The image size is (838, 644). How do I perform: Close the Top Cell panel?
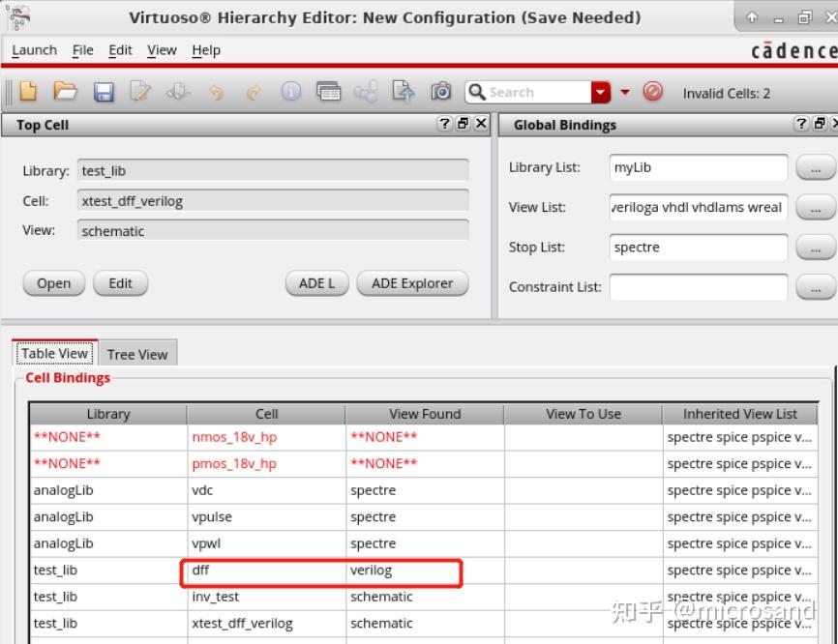(481, 124)
